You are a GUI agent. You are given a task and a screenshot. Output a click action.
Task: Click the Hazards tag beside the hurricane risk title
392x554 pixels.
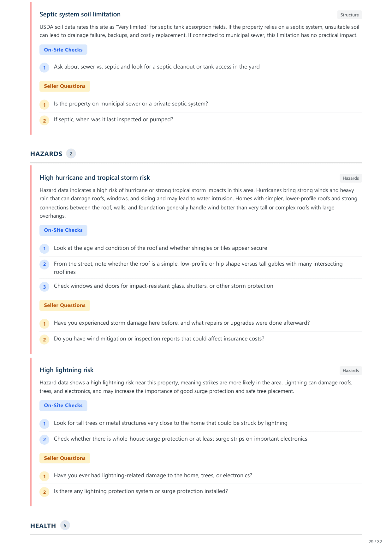[351, 178]
